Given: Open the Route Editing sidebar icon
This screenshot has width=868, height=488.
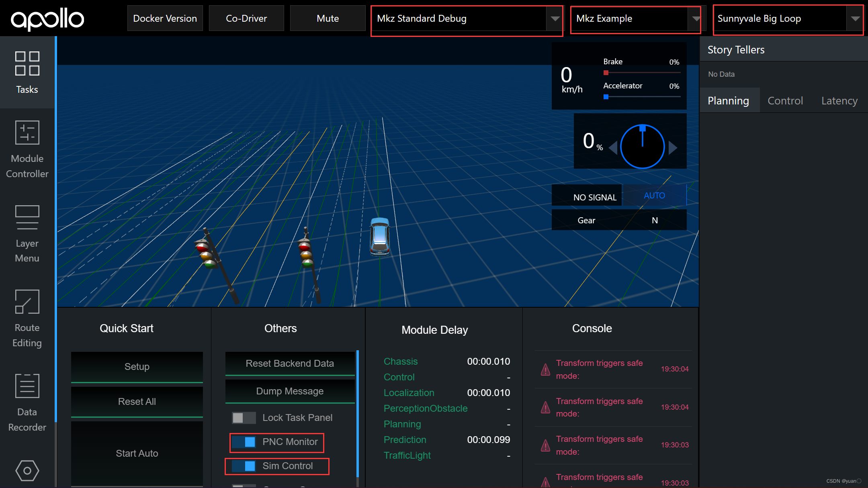Looking at the screenshot, I should (x=27, y=302).
